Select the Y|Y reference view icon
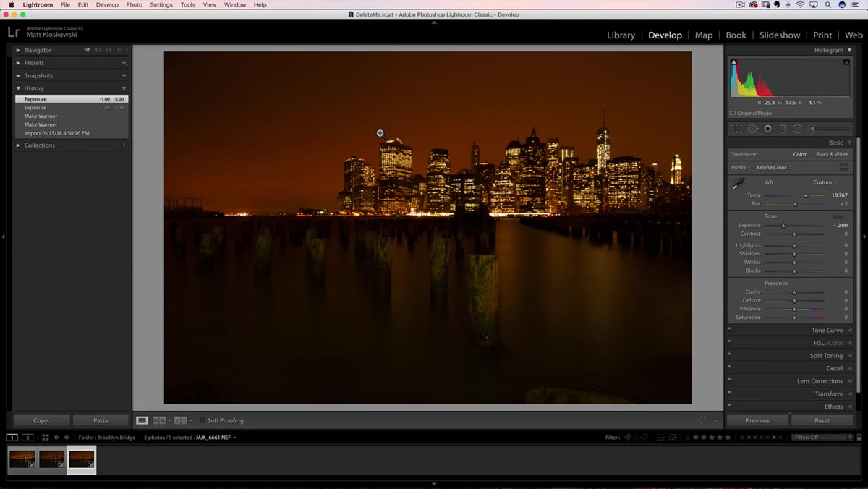Viewport: 868px width, 489px height. [x=181, y=420]
